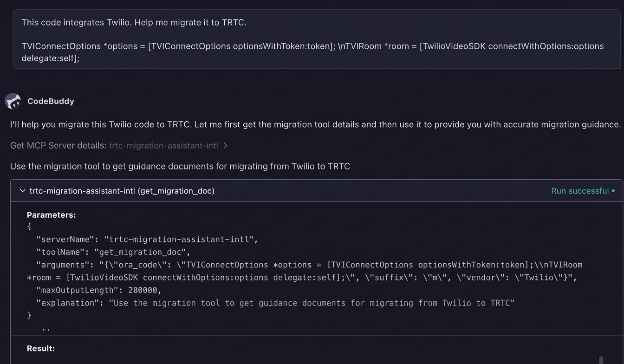The image size is (624, 364).
Task: Click the Parameters heading
Action: point(51,215)
